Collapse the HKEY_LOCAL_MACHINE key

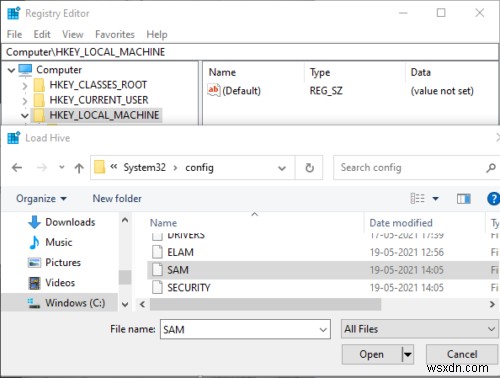25,116
